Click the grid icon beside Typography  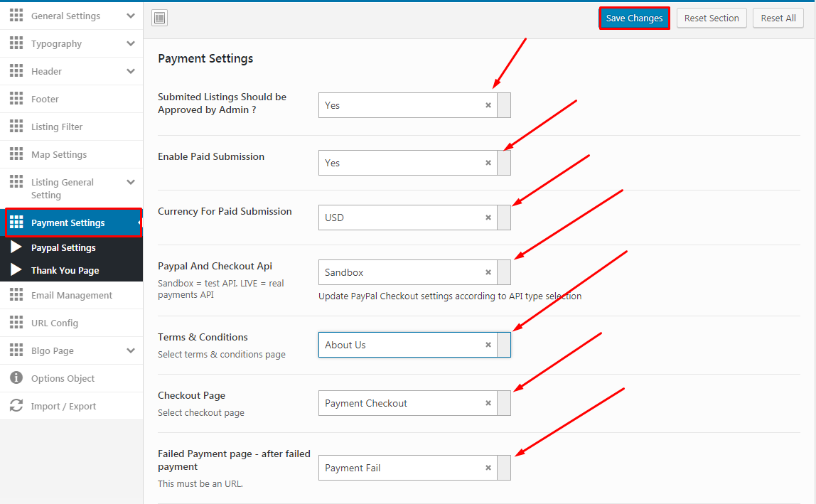[16, 43]
